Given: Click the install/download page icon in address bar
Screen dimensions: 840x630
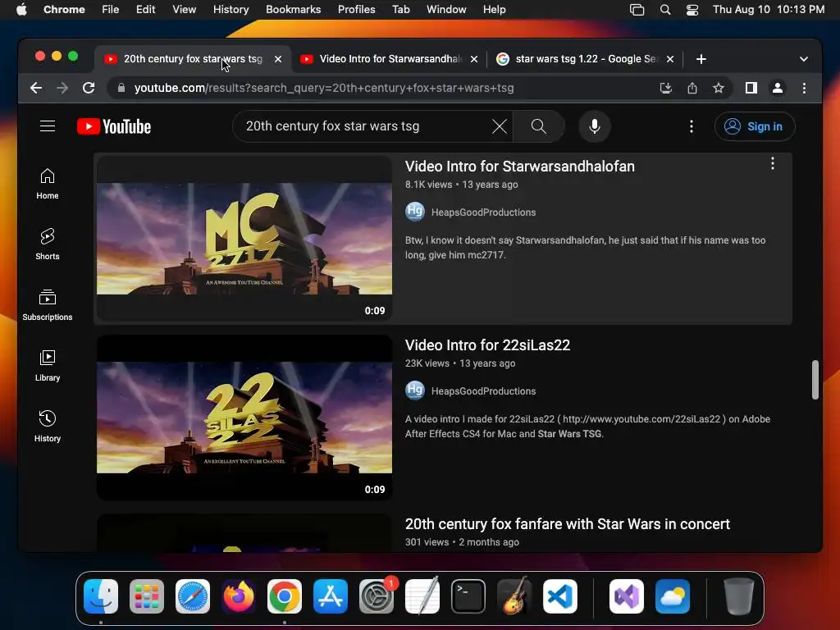Looking at the screenshot, I should coord(666,88).
